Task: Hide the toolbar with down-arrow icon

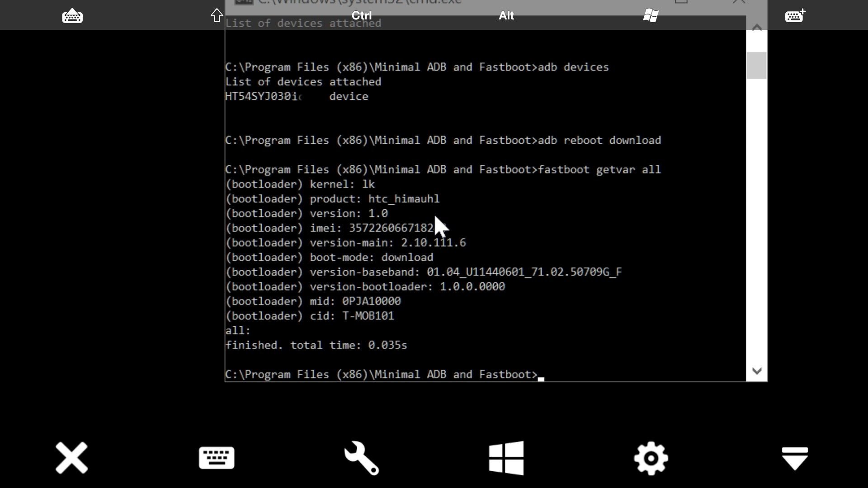Action: coord(795,458)
